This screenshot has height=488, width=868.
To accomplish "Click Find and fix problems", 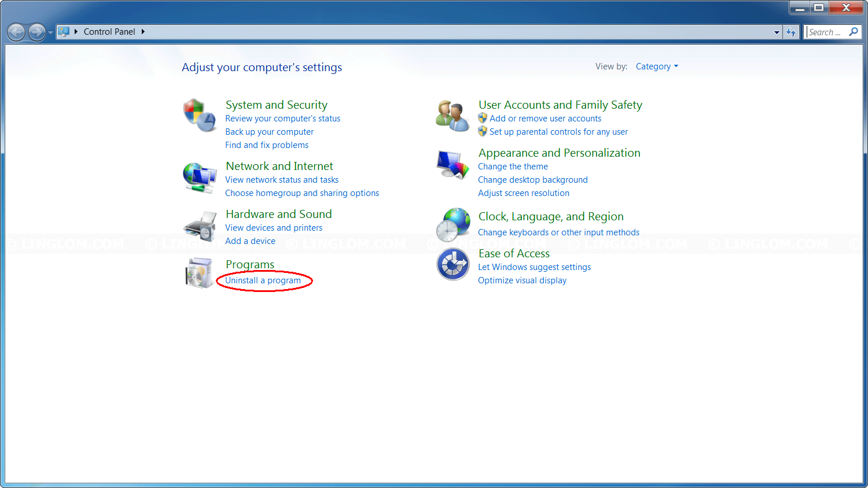I will point(267,145).
